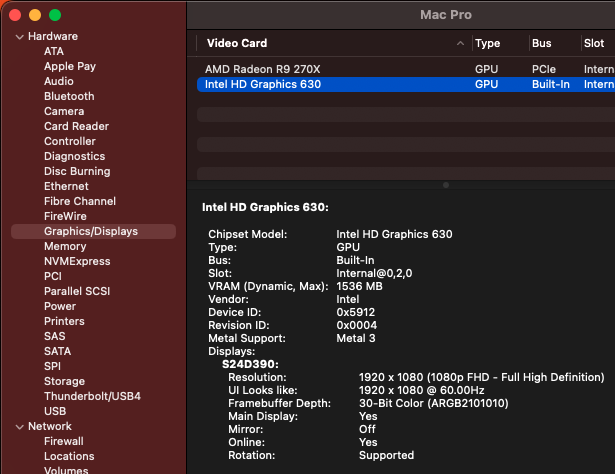Click the pane splitter handle dot
Viewport: 615px width, 474px height.
[x=446, y=185]
